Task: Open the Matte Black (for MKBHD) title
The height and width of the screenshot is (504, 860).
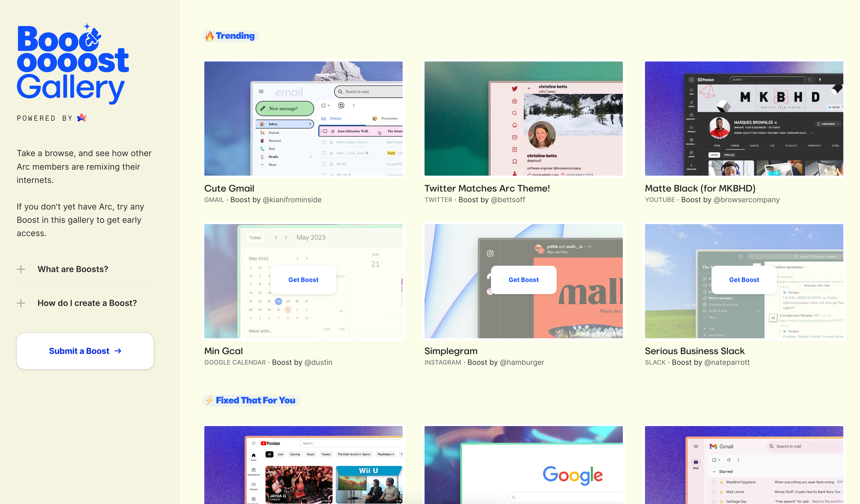Action: click(700, 188)
